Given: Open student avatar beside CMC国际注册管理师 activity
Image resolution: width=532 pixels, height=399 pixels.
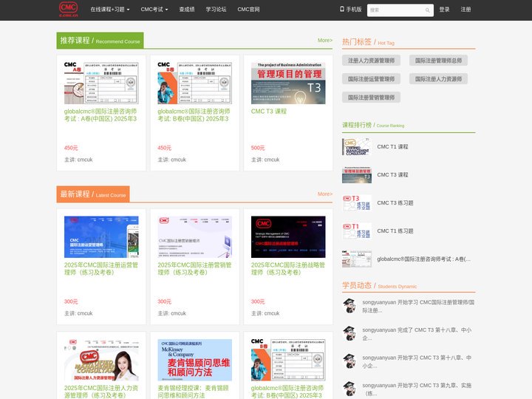Looking at the screenshot, I should [x=349, y=306].
